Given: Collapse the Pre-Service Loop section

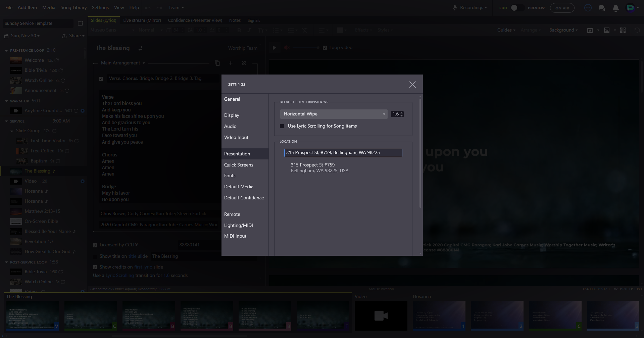Looking at the screenshot, I should pyautogui.click(x=6, y=51).
